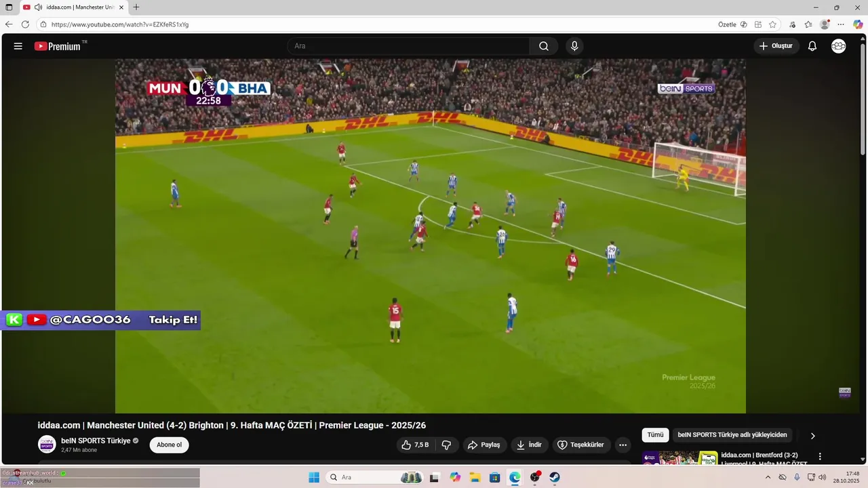The width and height of the screenshot is (868, 488).
Task: Open Task View on the taskbar
Action: [435, 477]
